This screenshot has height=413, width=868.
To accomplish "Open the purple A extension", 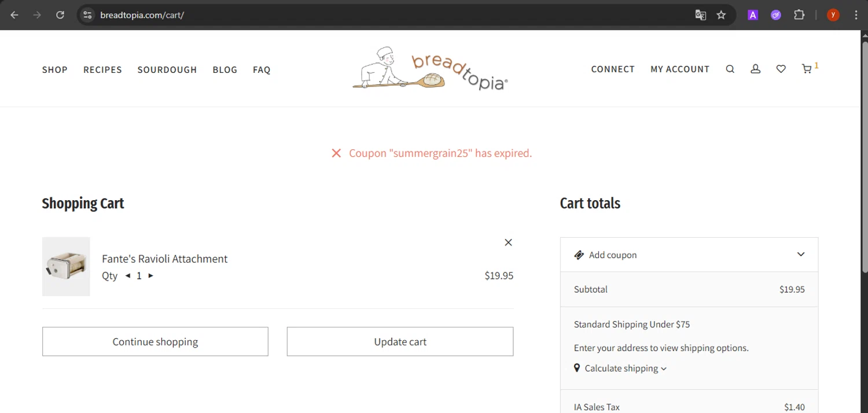I will (753, 15).
